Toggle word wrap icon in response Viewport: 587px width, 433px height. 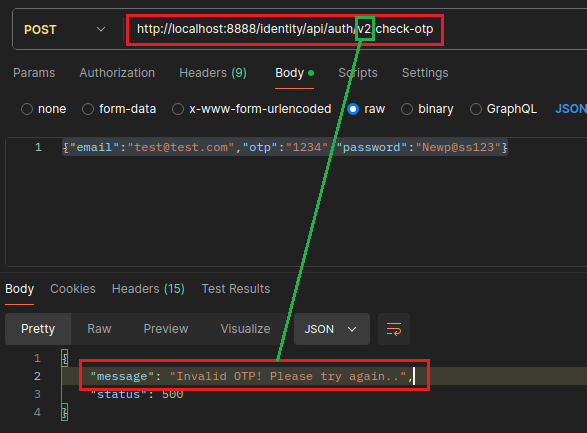394,329
